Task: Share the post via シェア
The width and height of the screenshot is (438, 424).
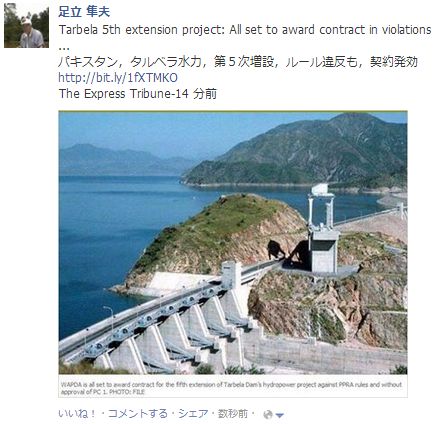Action: click(x=193, y=414)
